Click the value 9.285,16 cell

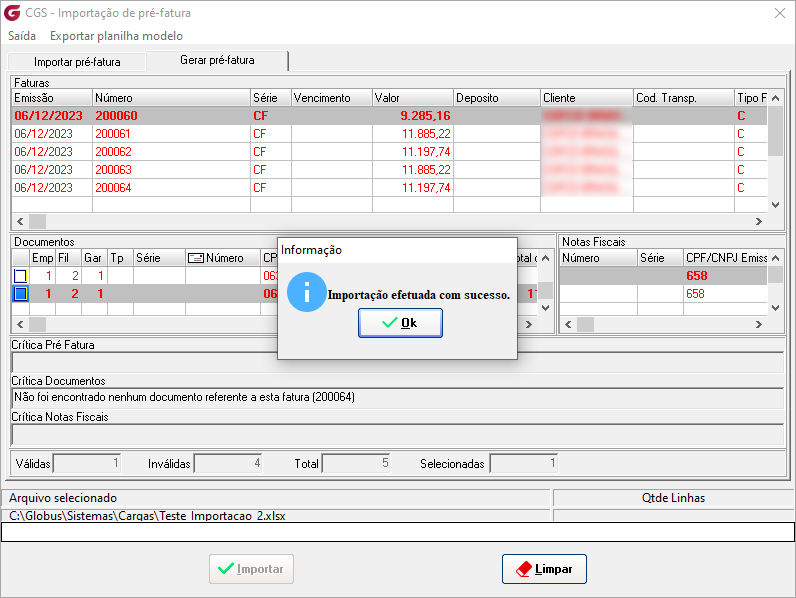tap(413, 116)
